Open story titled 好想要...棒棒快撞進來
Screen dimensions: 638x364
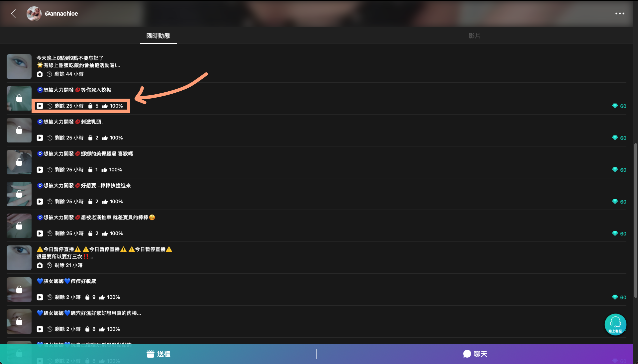click(x=84, y=186)
